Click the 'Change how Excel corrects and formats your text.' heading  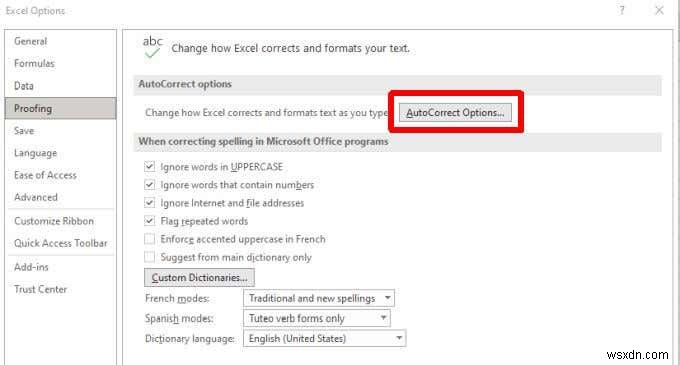pos(290,48)
